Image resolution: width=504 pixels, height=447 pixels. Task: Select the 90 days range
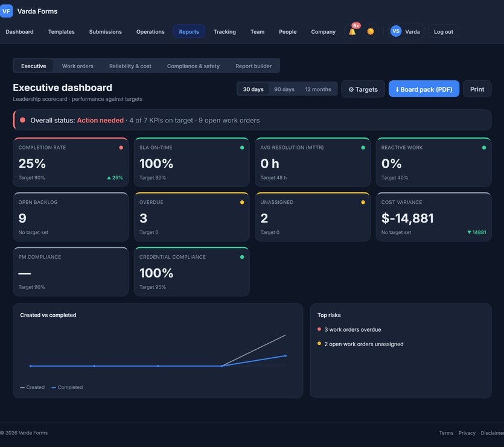click(x=284, y=89)
